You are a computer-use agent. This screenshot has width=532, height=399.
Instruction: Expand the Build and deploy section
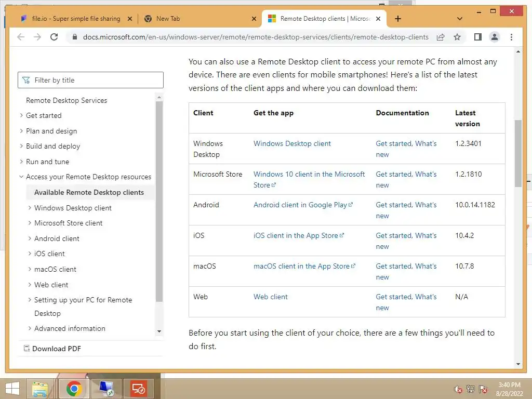(53, 146)
